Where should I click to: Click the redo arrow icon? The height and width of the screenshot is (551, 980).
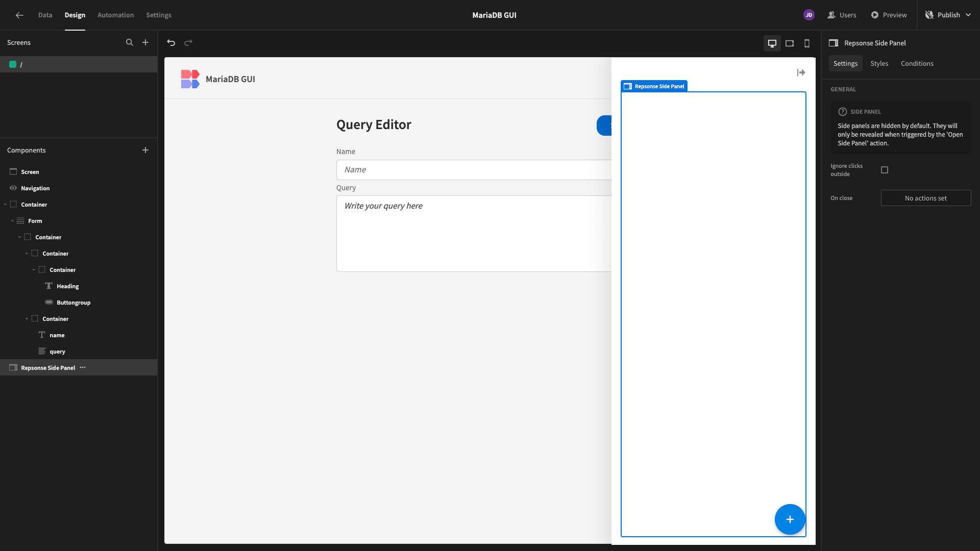click(x=188, y=43)
